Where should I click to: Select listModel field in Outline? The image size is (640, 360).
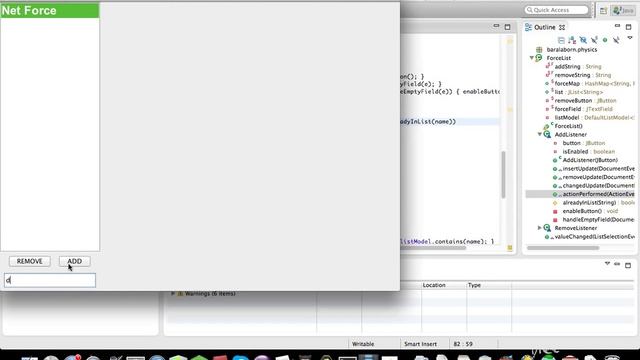pos(594,118)
